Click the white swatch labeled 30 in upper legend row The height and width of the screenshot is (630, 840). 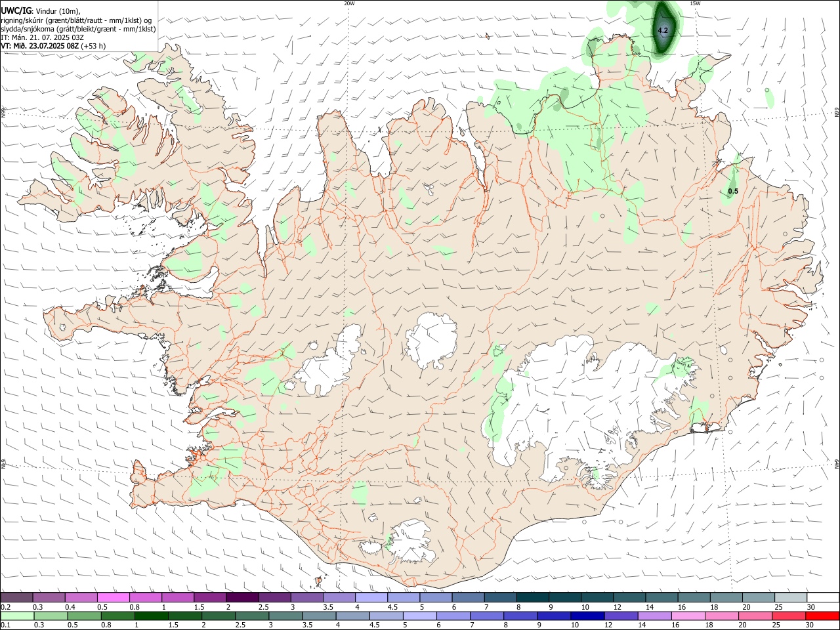pos(824,598)
